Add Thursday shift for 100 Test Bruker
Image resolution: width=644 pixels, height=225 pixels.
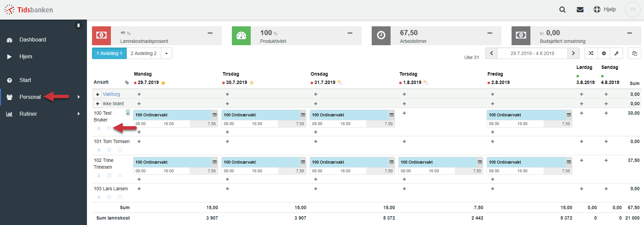pos(404,113)
